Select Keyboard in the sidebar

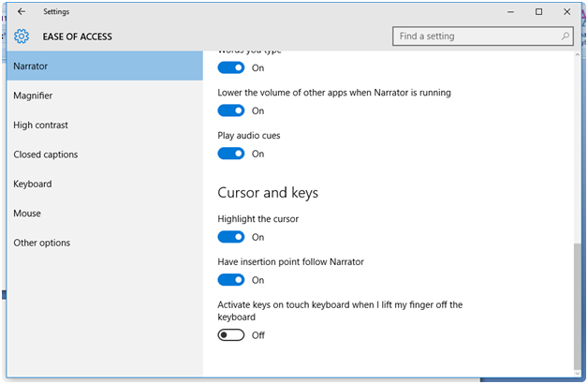pos(33,184)
